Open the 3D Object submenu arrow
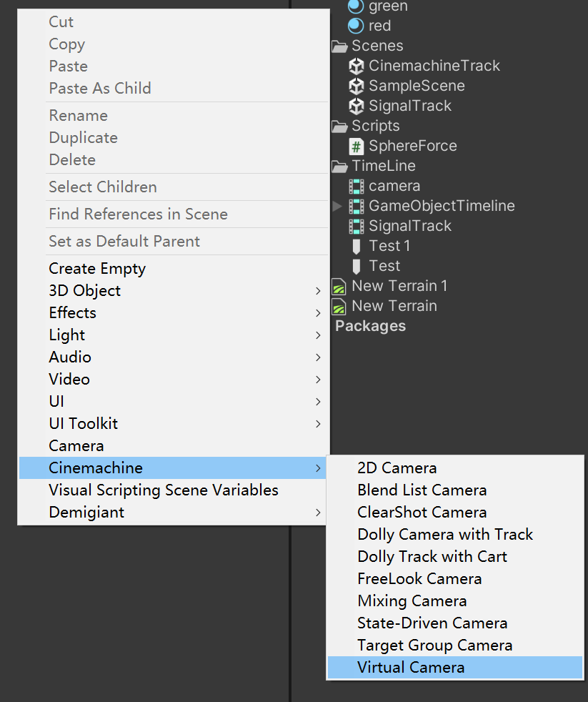The width and height of the screenshot is (588, 702). coord(318,291)
